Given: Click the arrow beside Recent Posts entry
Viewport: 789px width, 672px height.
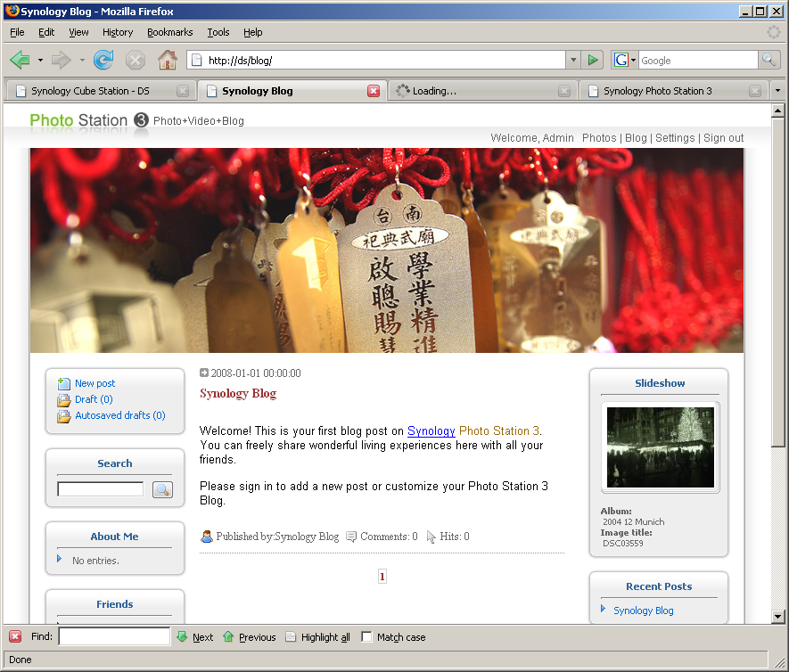Looking at the screenshot, I should tap(603, 609).
